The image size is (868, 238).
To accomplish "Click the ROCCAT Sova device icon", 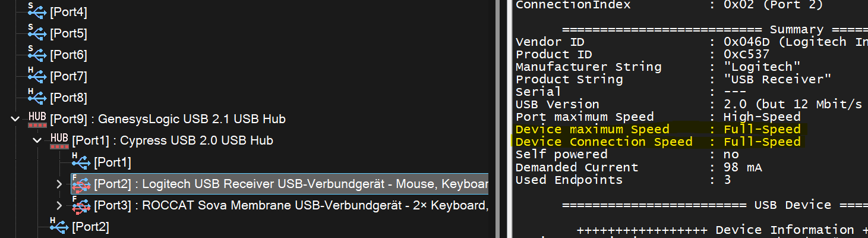I will tap(81, 206).
